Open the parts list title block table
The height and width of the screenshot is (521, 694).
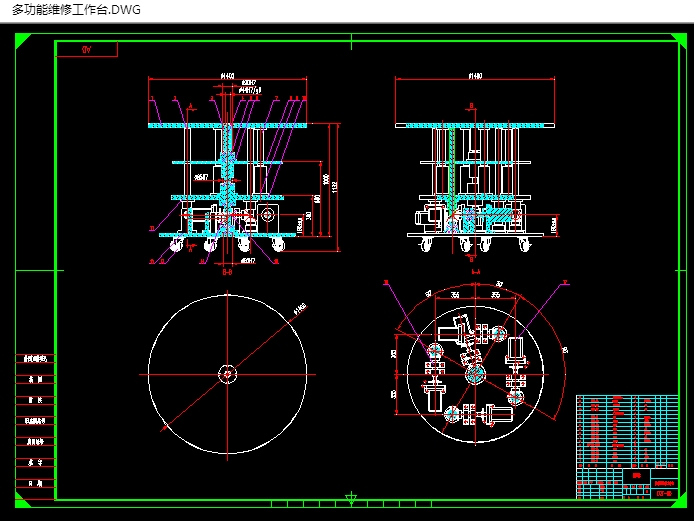pyautogui.click(x=627, y=447)
